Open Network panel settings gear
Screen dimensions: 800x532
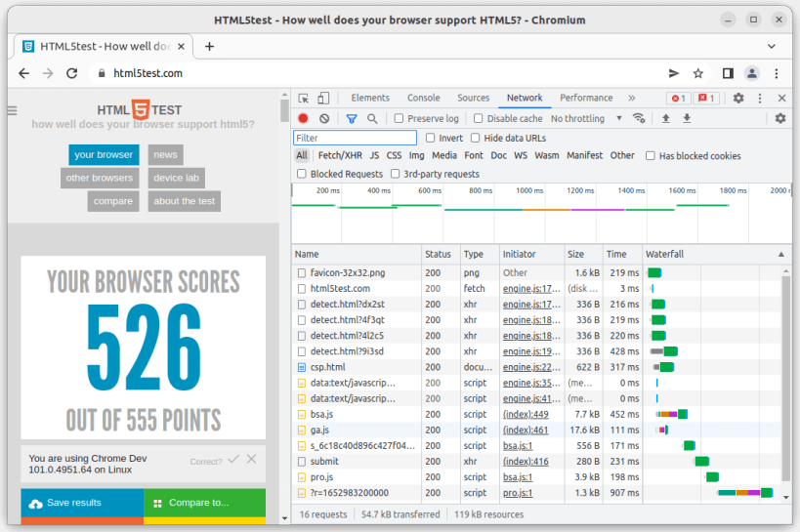(780, 118)
